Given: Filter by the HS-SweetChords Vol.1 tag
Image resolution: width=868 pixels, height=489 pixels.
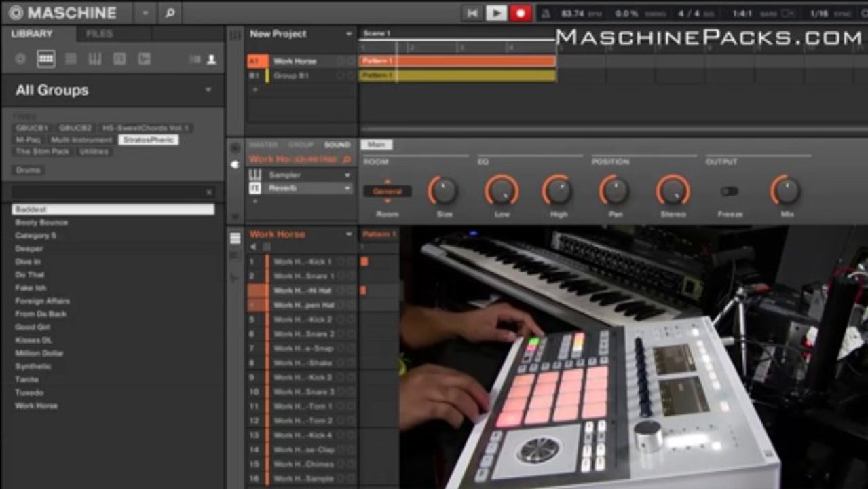Looking at the screenshot, I should tap(145, 128).
